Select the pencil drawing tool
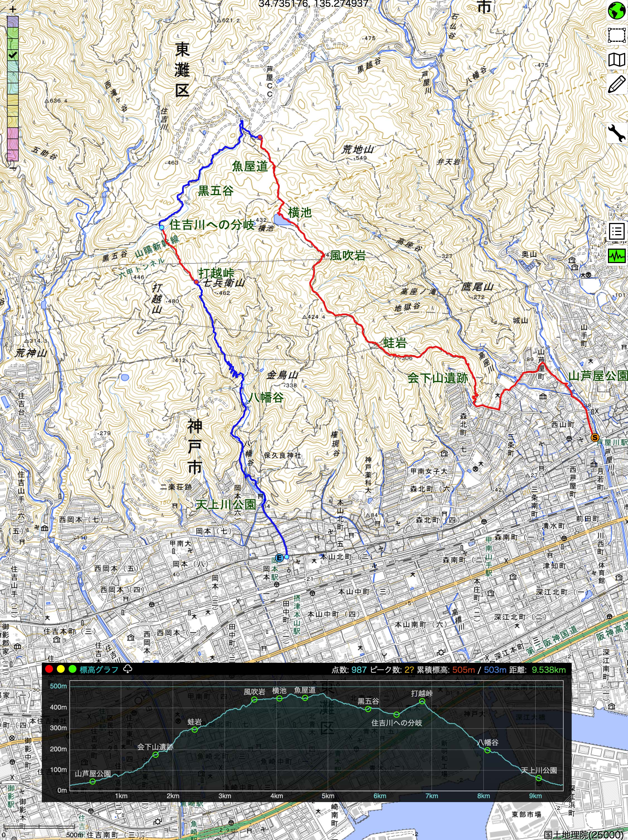Image resolution: width=628 pixels, height=840 pixels. click(617, 84)
